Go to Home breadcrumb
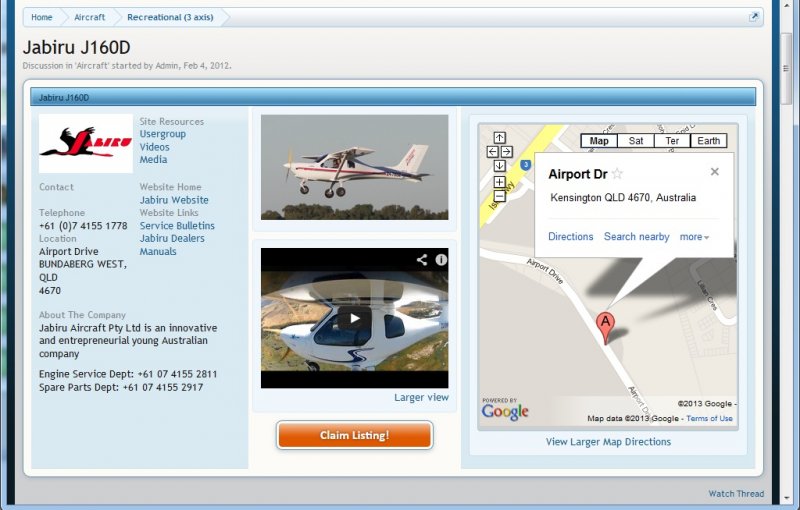Screen dimensions: 800x510 click(42, 17)
